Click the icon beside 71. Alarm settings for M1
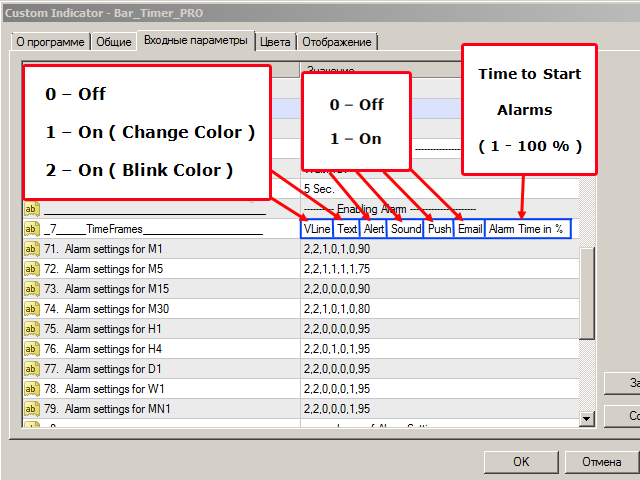The width and height of the screenshot is (640, 480). click(x=31, y=249)
